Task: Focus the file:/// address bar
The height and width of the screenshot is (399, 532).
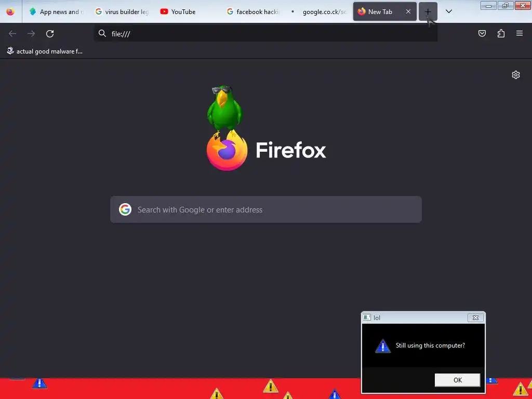Action: point(265,34)
